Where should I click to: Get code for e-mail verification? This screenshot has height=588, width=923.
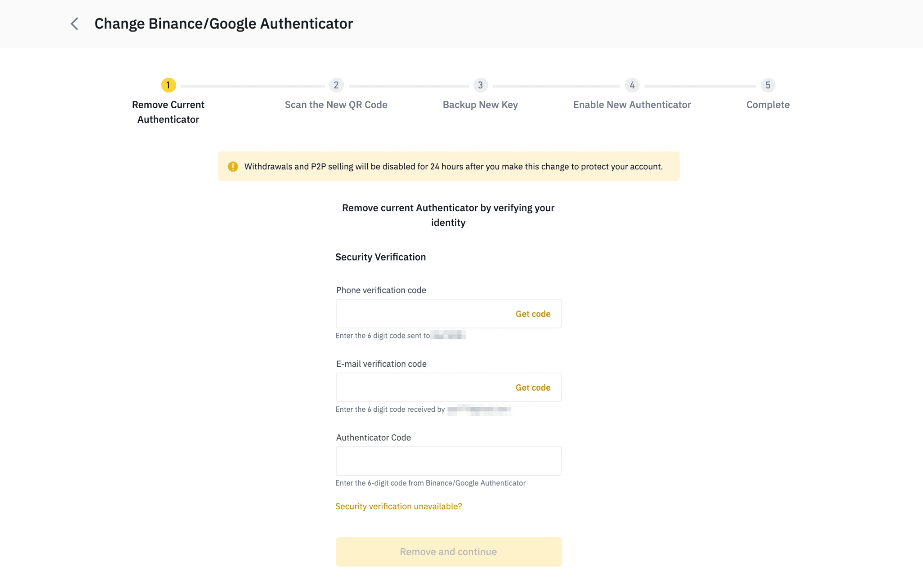tap(533, 387)
